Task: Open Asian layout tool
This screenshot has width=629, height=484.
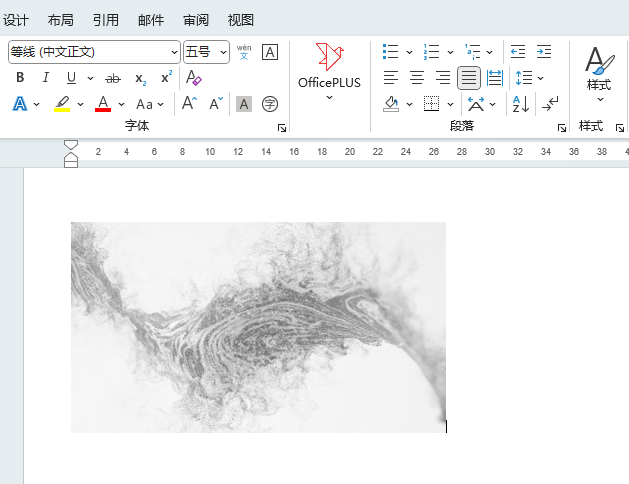Action: click(476, 104)
